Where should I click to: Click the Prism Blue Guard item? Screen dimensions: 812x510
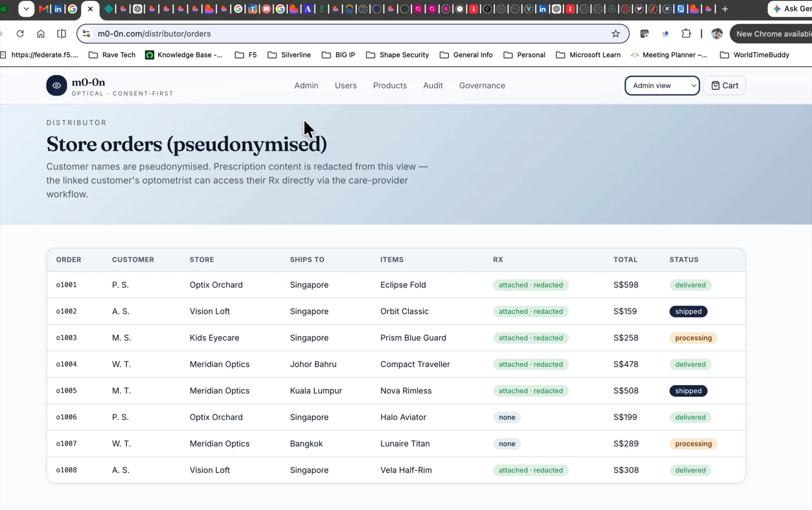[413, 338]
